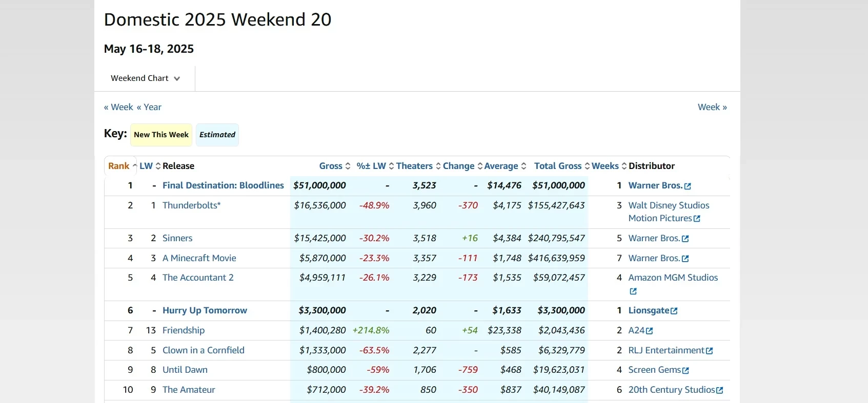Click external link icon in Final Destination row

(688, 186)
